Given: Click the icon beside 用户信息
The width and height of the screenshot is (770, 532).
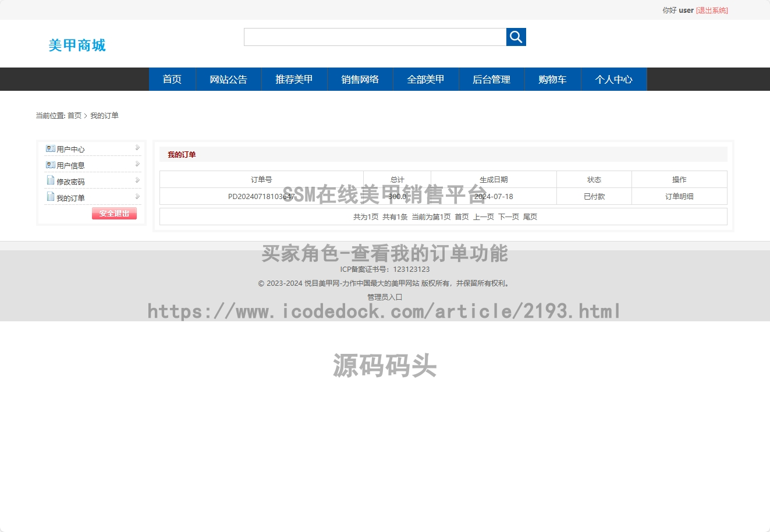Looking at the screenshot, I should click(x=51, y=165).
